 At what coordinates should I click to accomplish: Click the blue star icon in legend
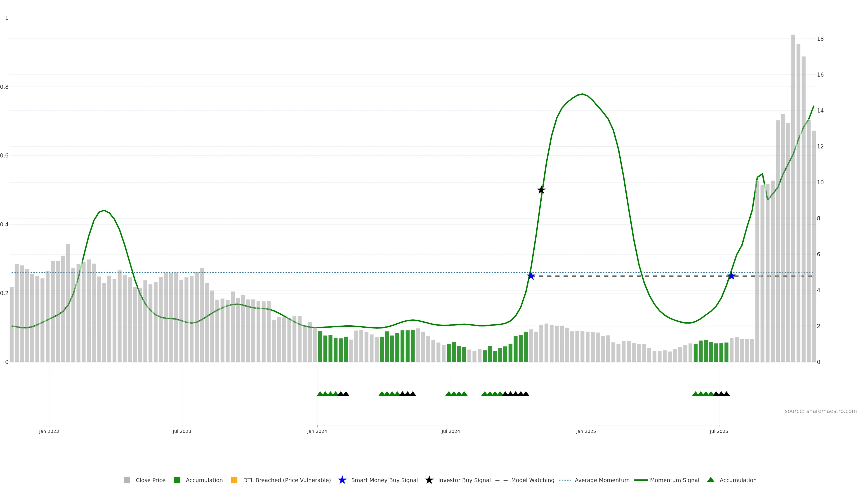(x=342, y=480)
